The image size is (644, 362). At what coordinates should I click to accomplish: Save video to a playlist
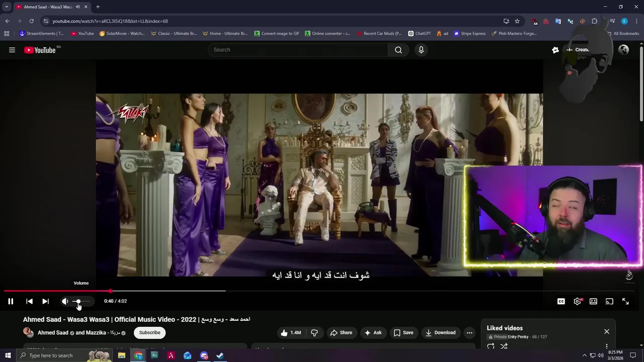tap(404, 332)
